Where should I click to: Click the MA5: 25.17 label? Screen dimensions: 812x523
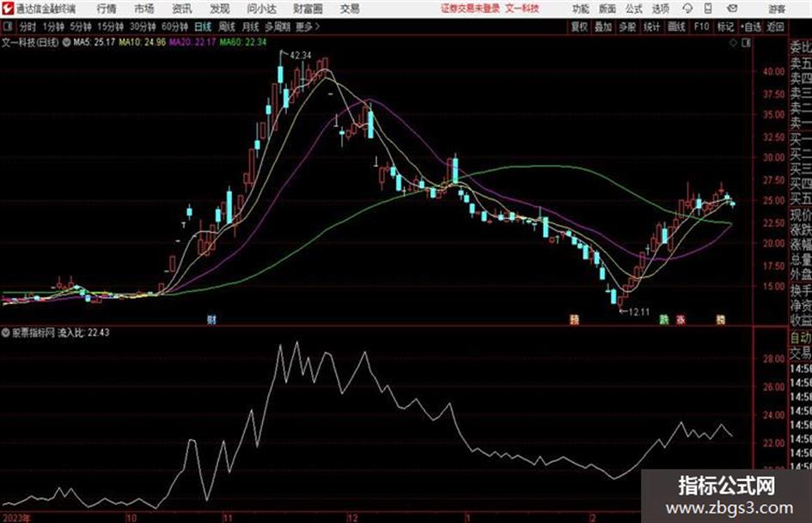tap(95, 42)
